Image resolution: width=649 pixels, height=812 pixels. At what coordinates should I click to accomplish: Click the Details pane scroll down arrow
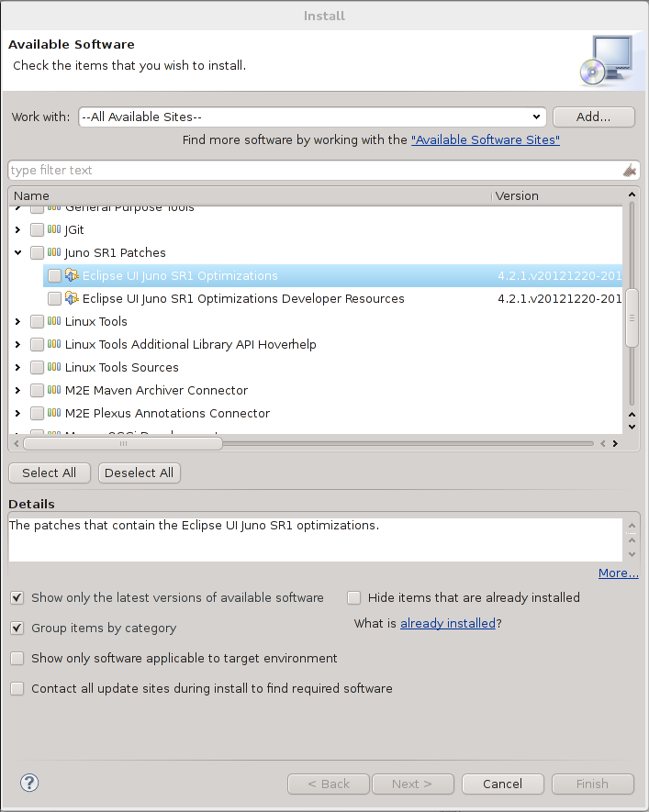[x=632, y=554]
